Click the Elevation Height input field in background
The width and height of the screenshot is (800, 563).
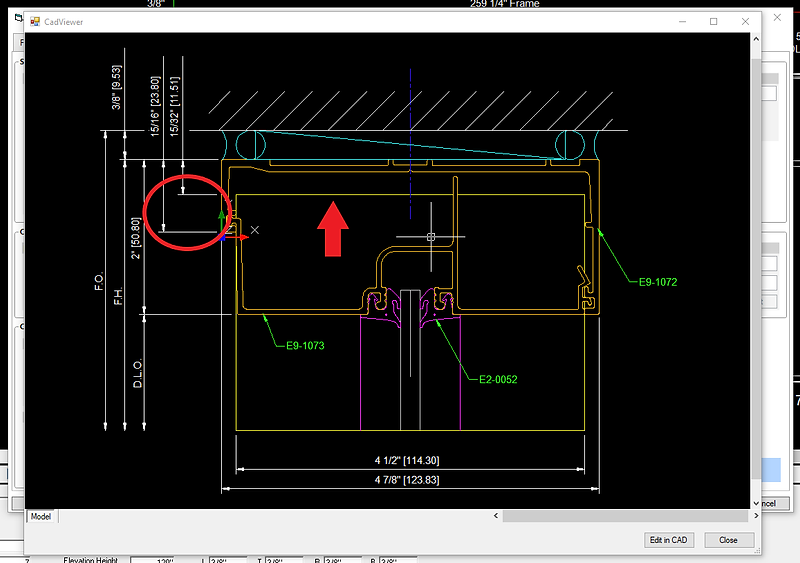(152, 560)
